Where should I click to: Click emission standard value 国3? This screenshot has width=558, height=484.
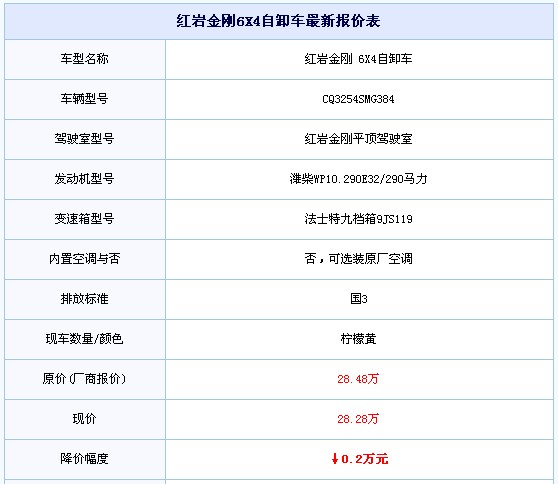click(x=359, y=299)
